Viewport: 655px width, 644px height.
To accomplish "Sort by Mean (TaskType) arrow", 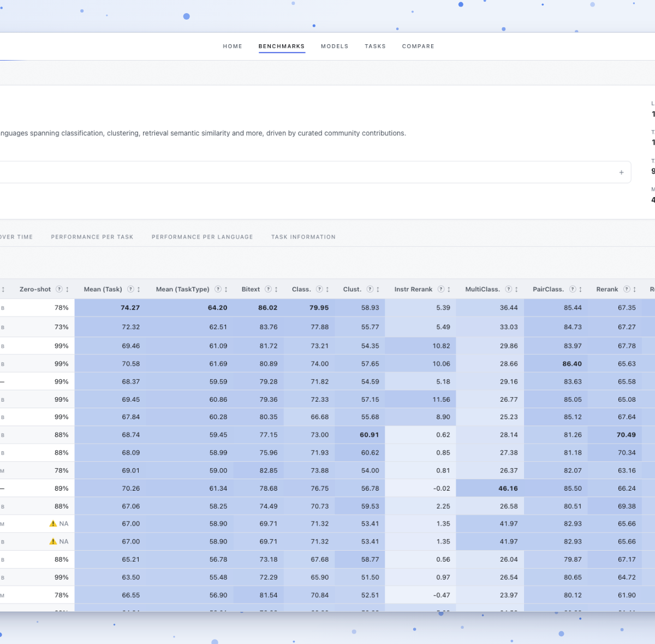I will tap(226, 289).
